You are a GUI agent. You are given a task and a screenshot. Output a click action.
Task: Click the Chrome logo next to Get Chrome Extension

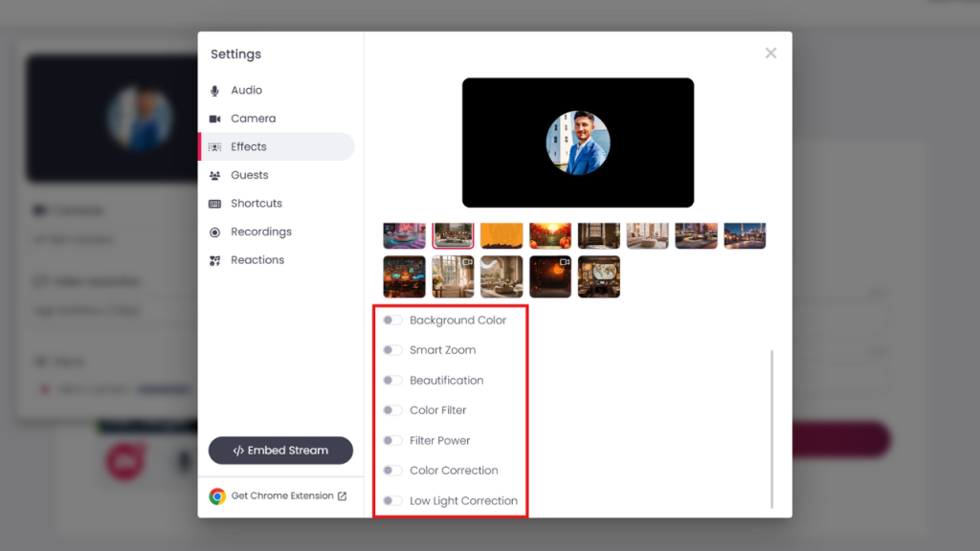point(215,496)
